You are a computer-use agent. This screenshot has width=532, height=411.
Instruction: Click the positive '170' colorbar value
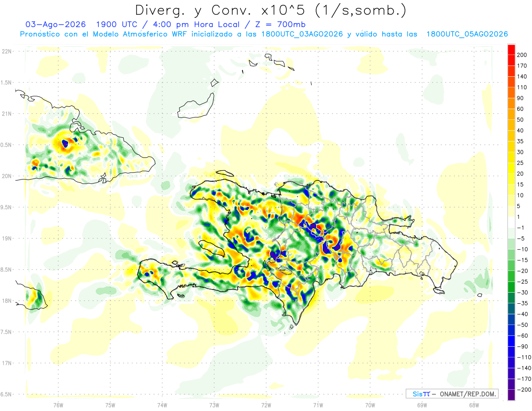pyautogui.click(x=522, y=66)
